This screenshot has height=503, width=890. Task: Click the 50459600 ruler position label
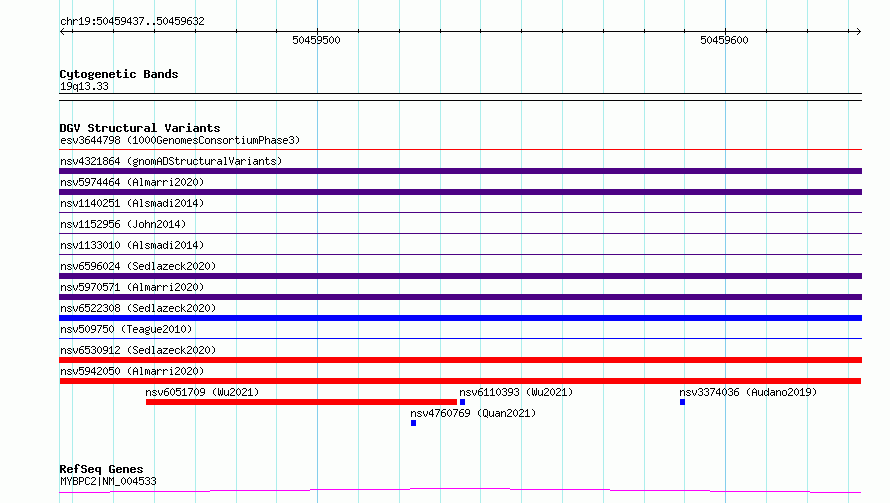[724, 40]
